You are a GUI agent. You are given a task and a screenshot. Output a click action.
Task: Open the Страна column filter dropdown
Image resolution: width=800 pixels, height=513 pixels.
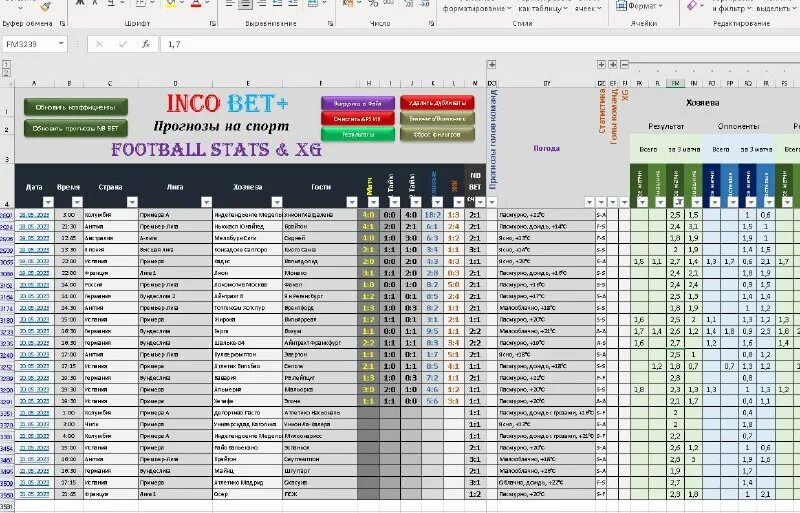click(132, 202)
